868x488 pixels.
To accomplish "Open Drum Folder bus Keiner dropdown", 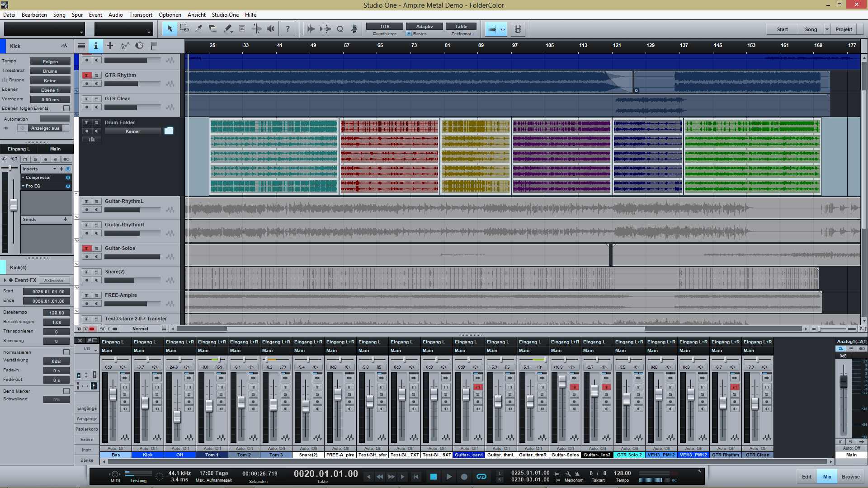I will tap(133, 131).
